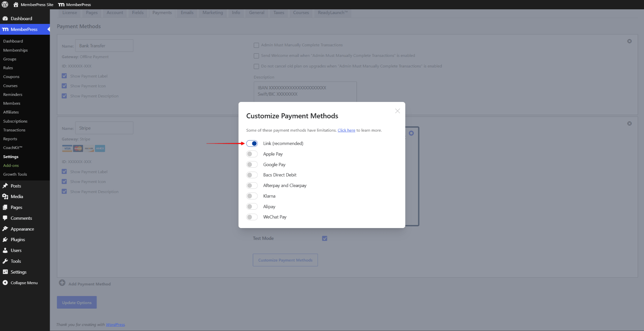
Task: Open Add-ons in the sidebar
Action: coord(11,165)
